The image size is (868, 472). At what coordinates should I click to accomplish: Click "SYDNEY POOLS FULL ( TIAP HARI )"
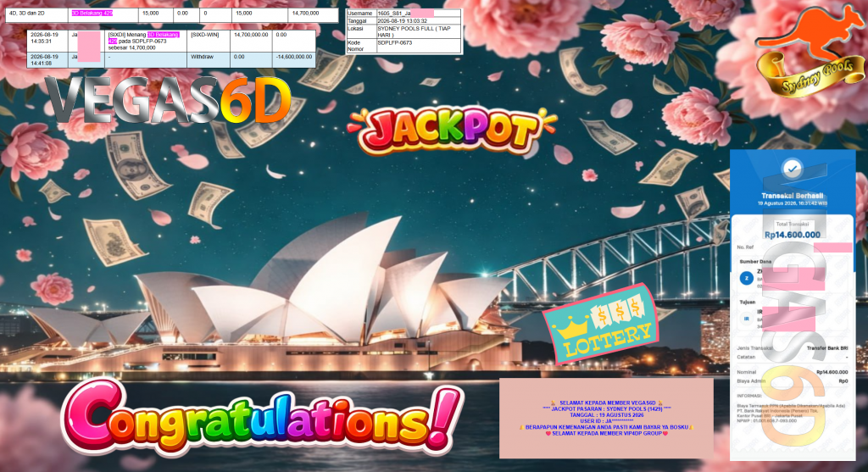point(414,31)
